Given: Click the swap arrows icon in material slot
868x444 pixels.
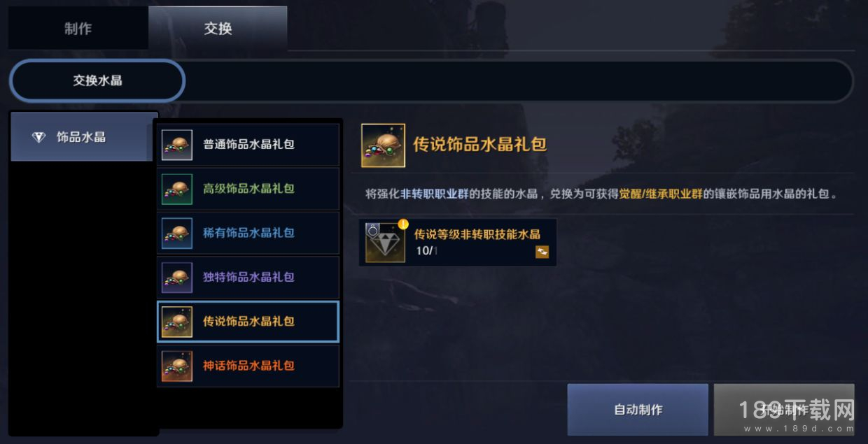Looking at the screenshot, I should pyautogui.click(x=542, y=252).
